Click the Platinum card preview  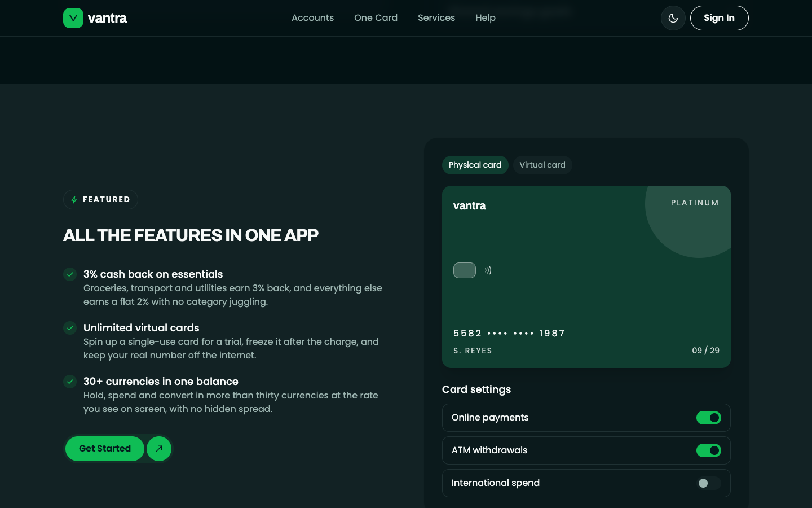586,277
